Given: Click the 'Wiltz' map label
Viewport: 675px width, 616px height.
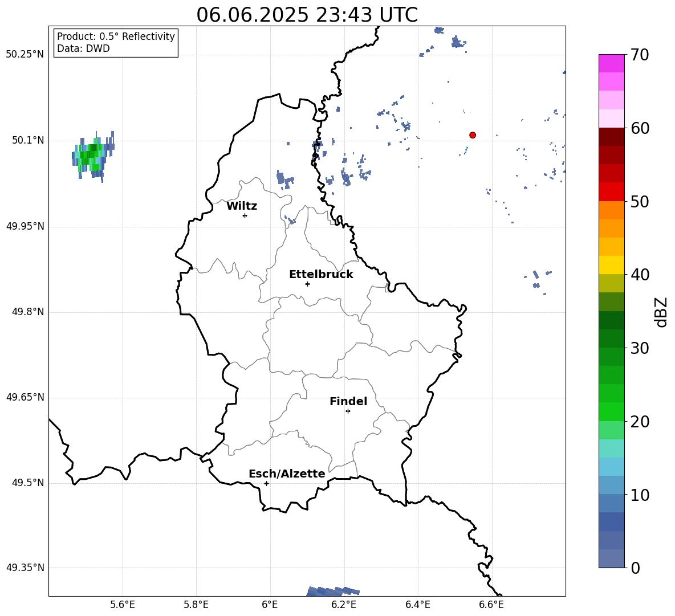Looking at the screenshot, I should [x=242, y=206].
